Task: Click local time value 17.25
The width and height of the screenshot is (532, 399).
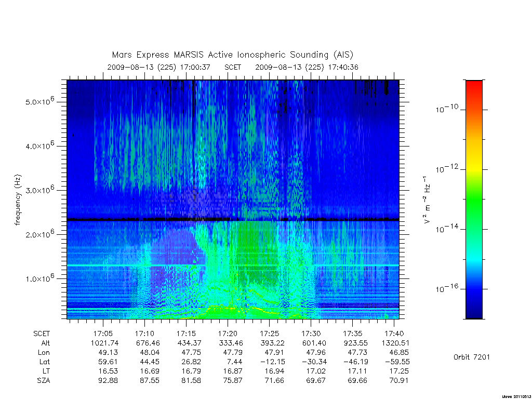Action: coord(399,371)
